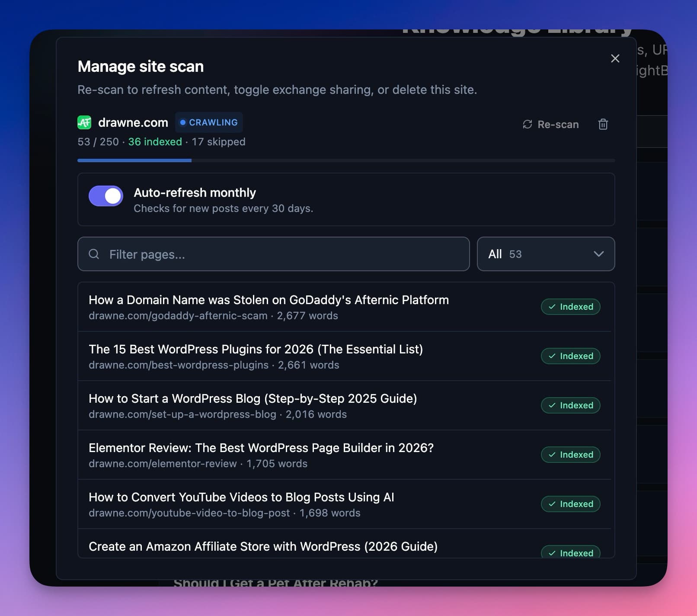Open How to Start a WordPress Blog row
Image resolution: width=697 pixels, height=616 pixels.
click(253, 399)
